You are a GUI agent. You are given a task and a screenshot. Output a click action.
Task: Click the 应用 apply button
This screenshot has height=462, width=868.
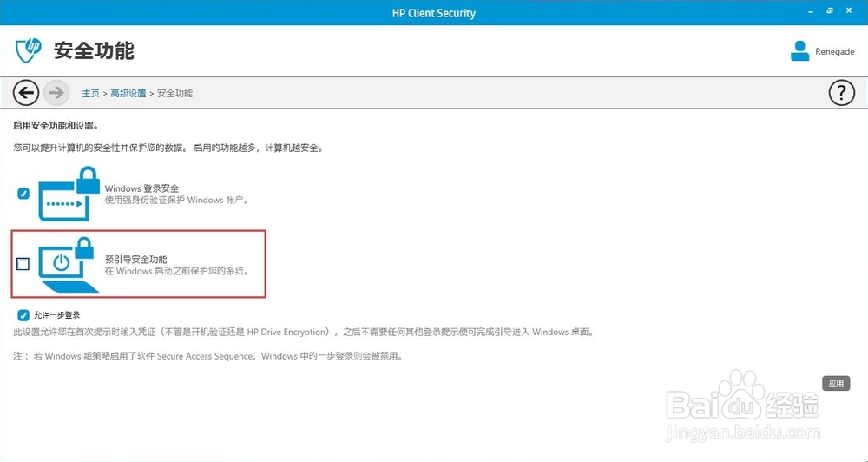coord(836,383)
